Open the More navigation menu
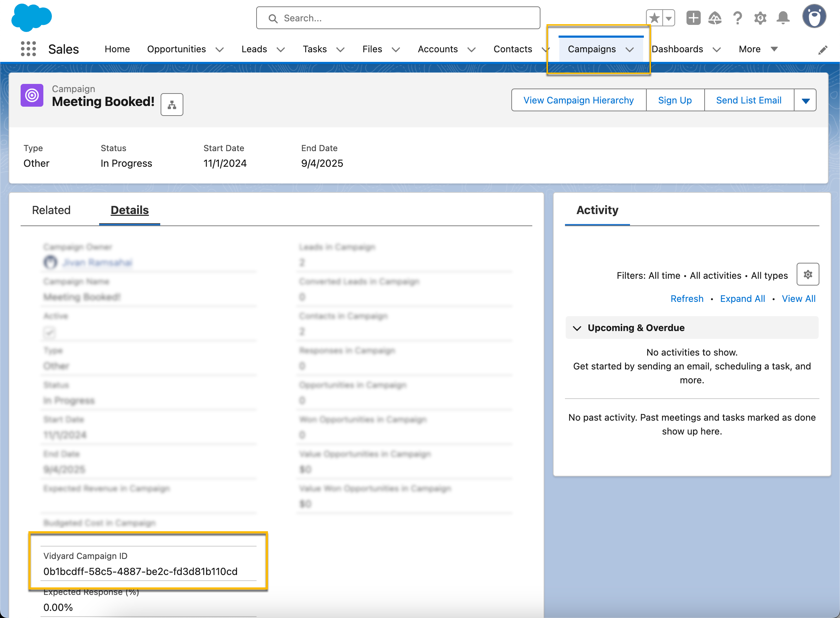This screenshot has width=840, height=618. coord(758,49)
